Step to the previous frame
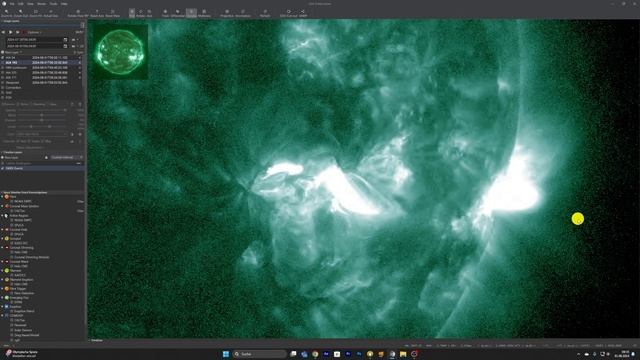The image size is (640, 360). click(4, 32)
